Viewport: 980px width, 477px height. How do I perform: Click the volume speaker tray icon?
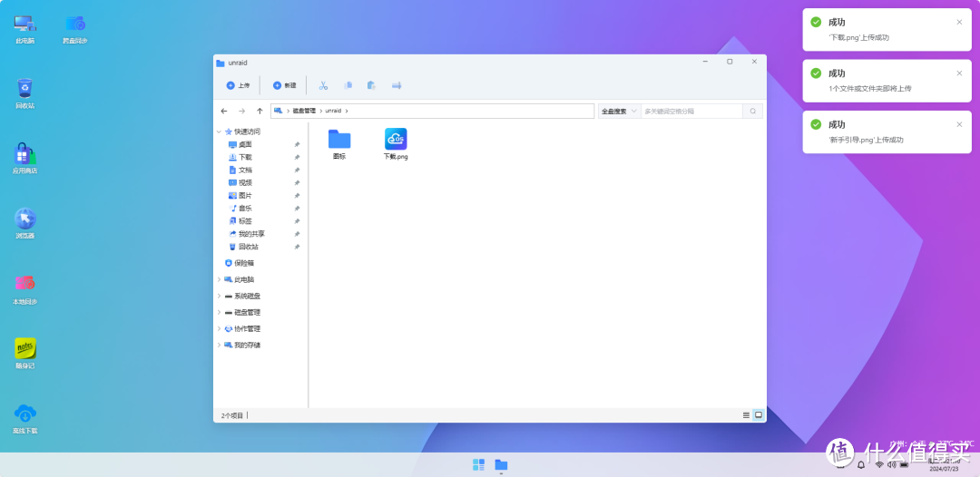(892, 464)
